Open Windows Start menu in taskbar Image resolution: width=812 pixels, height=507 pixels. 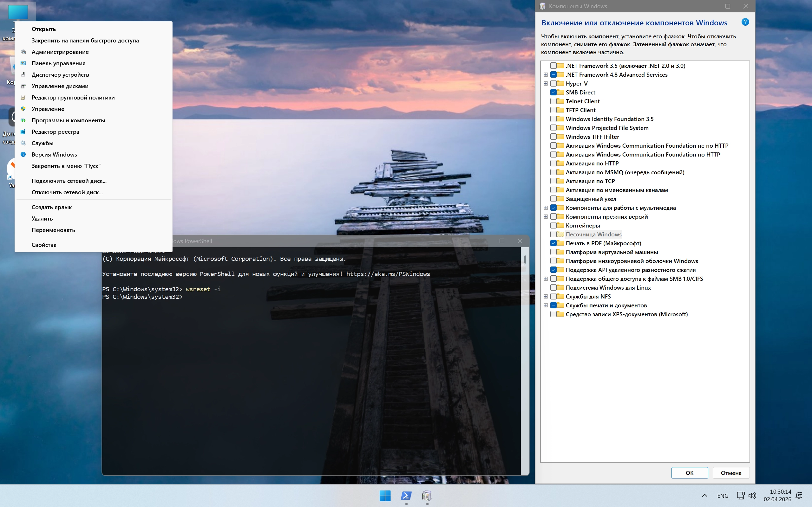click(385, 495)
